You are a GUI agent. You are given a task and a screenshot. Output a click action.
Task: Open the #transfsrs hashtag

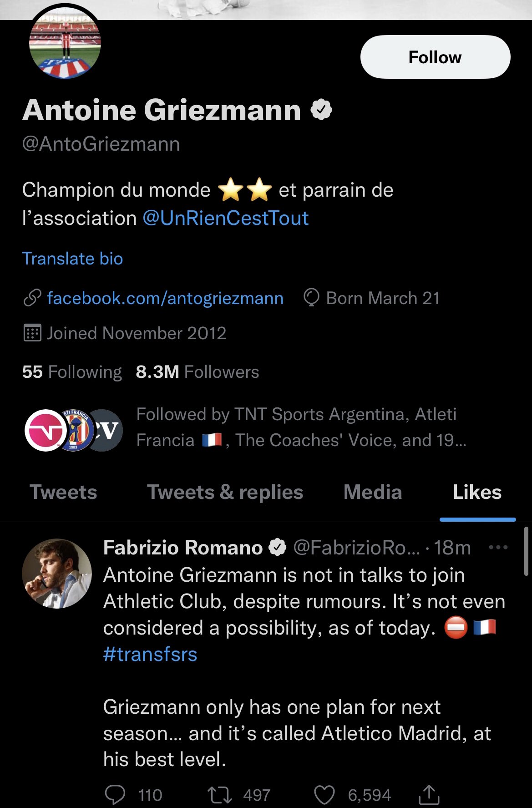[150, 654]
